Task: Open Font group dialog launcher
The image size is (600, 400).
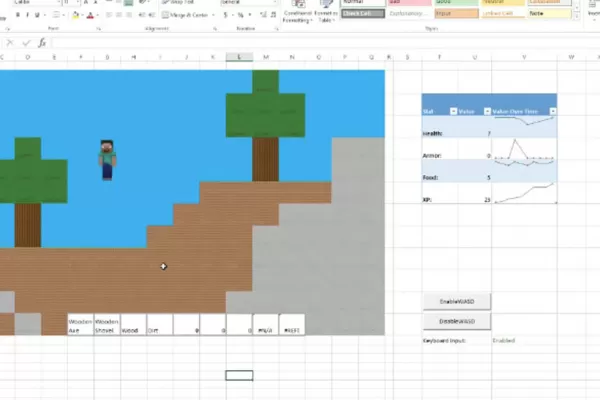Action: pyautogui.click(x=98, y=29)
